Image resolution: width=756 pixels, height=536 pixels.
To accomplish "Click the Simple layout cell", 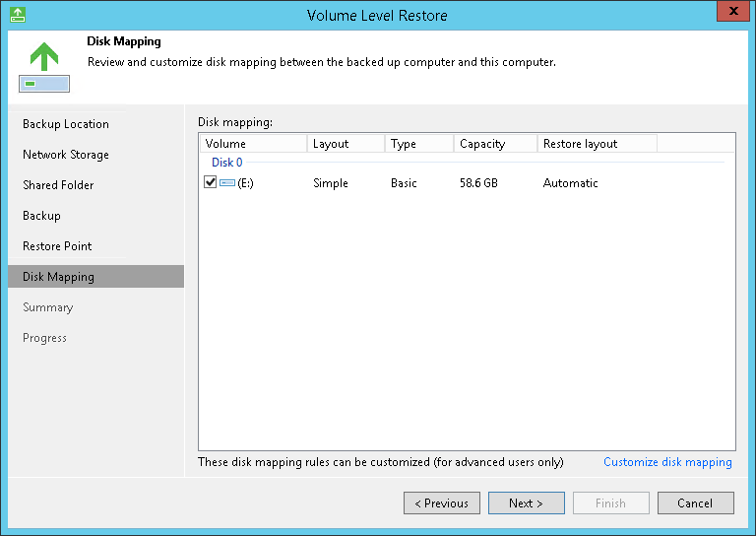I will point(331,183).
